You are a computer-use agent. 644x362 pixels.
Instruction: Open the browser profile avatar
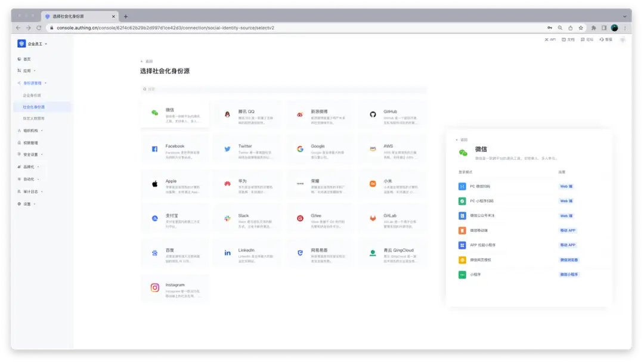click(614, 28)
